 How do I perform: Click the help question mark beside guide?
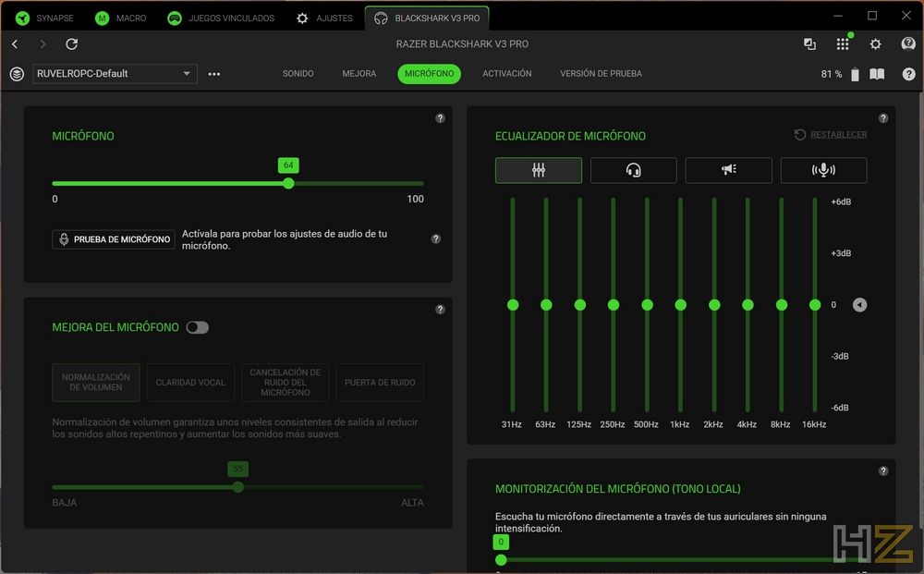tap(908, 74)
